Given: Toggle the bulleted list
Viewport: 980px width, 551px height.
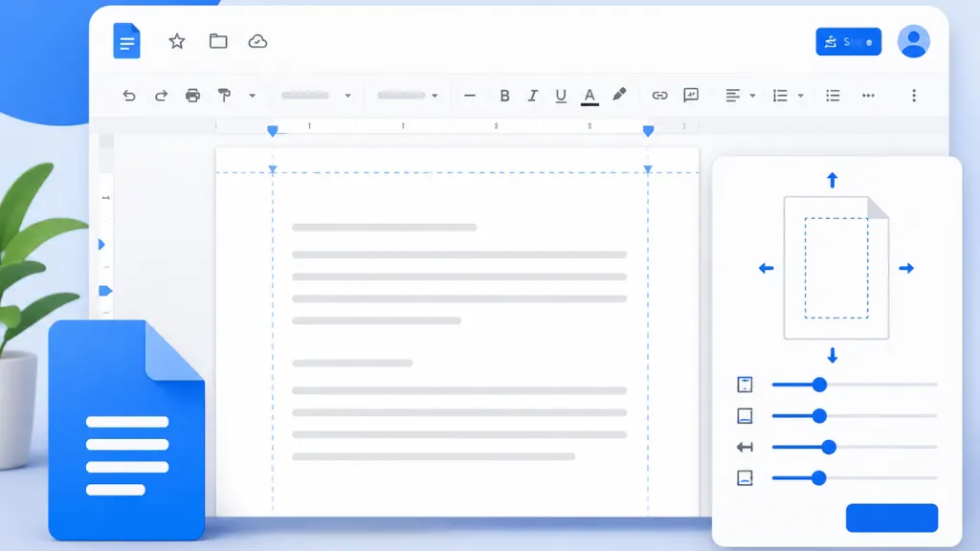Looking at the screenshot, I should point(833,96).
